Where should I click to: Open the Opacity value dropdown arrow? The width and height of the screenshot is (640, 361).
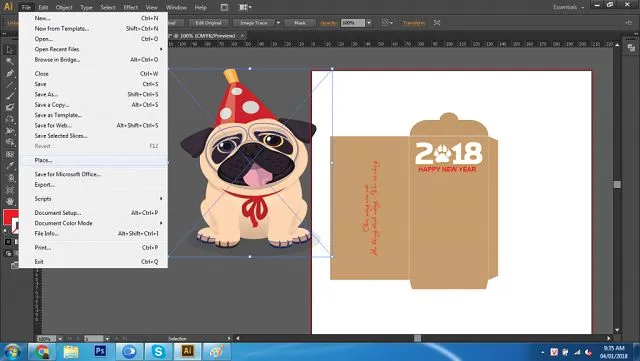pyautogui.click(x=369, y=23)
